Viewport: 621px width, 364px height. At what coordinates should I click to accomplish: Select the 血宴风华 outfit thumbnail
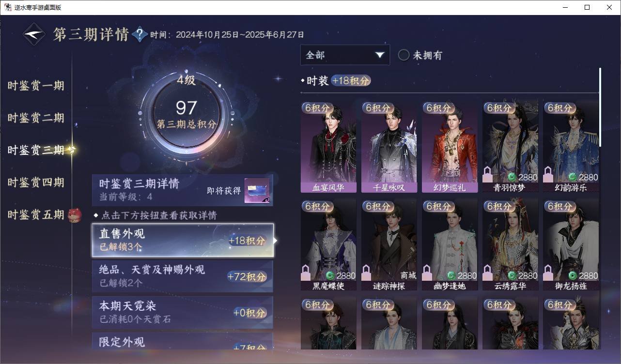click(x=328, y=147)
